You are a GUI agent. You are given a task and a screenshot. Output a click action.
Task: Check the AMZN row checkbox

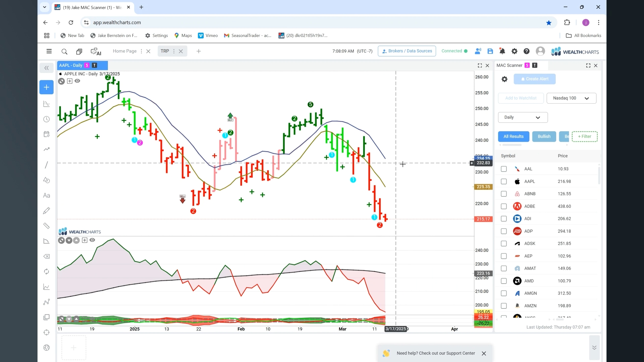click(x=503, y=306)
